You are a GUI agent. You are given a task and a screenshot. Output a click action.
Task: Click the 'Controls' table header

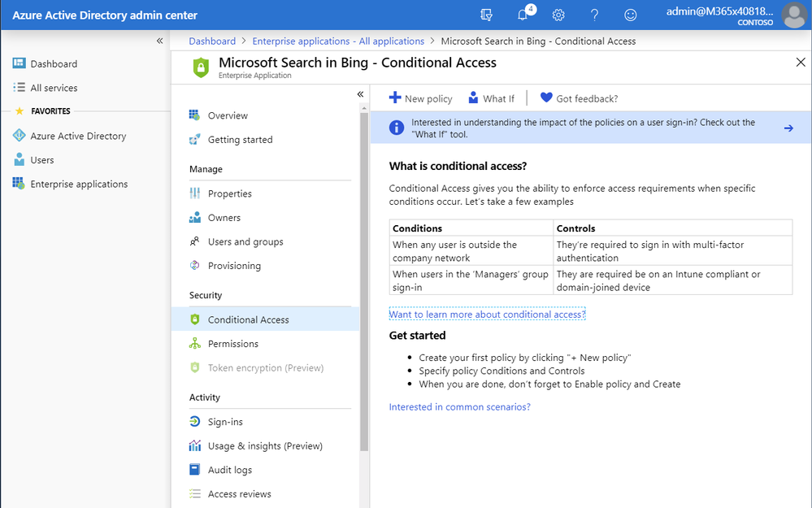coord(575,228)
